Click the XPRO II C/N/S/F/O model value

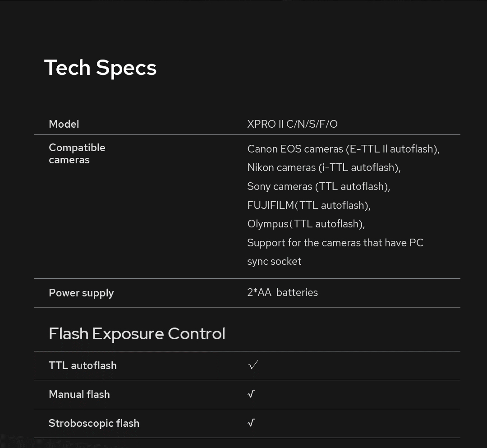pos(292,124)
